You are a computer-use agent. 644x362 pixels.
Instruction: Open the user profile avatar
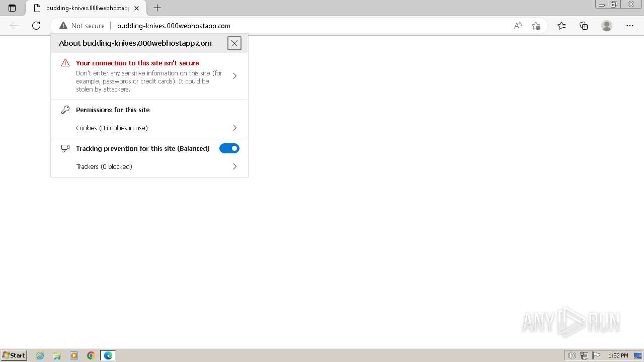[x=607, y=26]
